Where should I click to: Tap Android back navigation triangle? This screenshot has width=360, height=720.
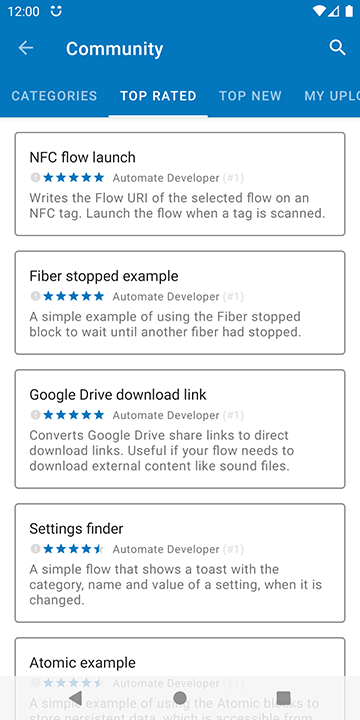click(x=75, y=698)
